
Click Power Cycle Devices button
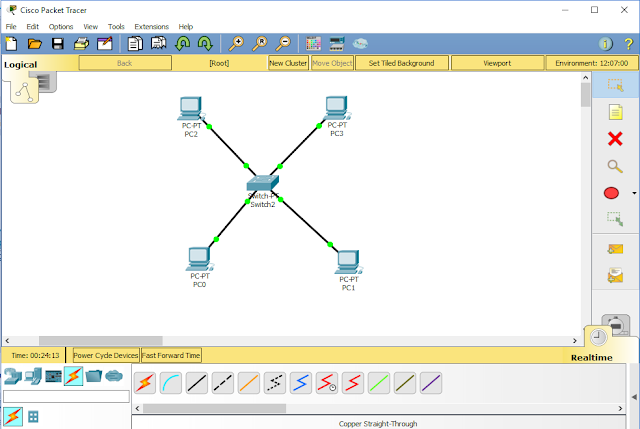coord(106,356)
